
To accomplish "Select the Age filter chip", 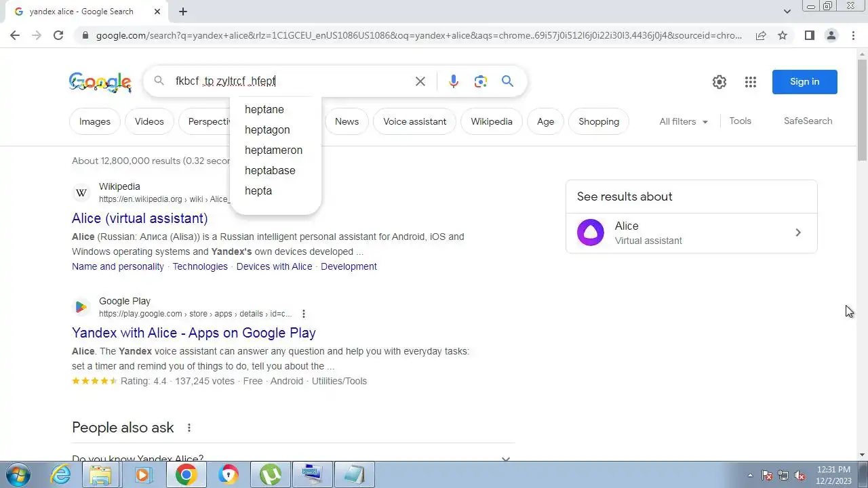I will (546, 121).
